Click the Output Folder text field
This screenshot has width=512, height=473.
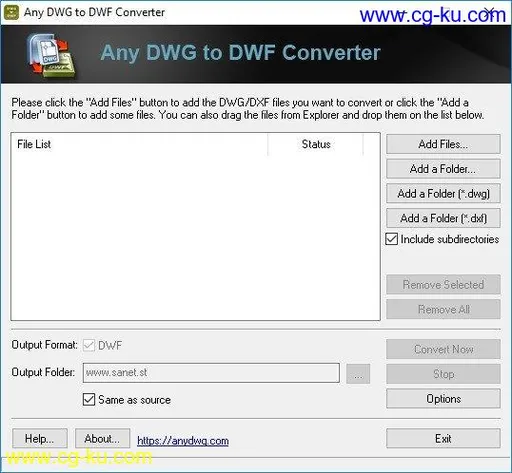(x=211, y=373)
